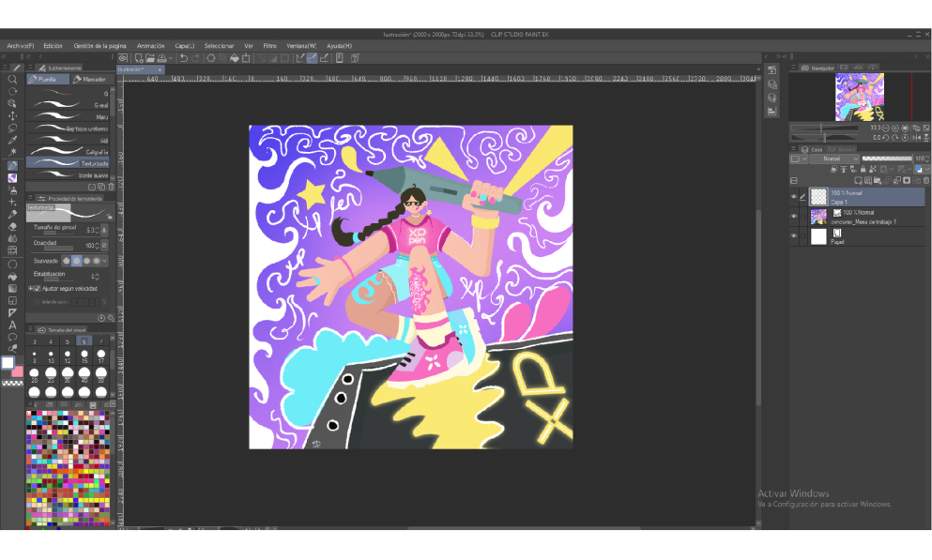
Task: Click the Navigator canvas thumbnail
Action: (860, 97)
